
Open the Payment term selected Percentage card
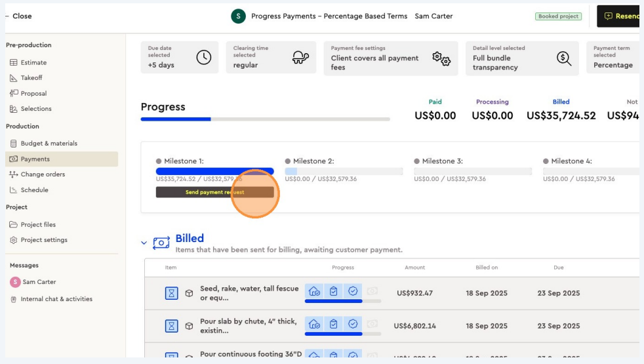[x=615, y=58]
